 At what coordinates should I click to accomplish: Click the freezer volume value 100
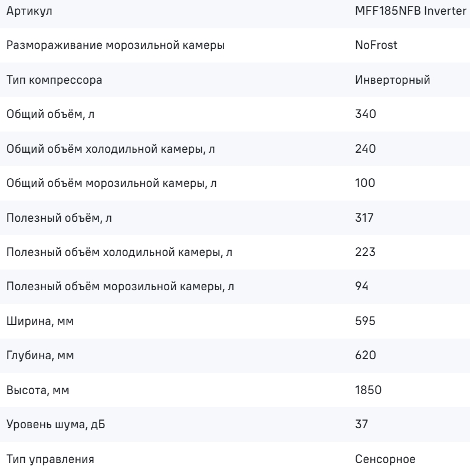point(365,183)
